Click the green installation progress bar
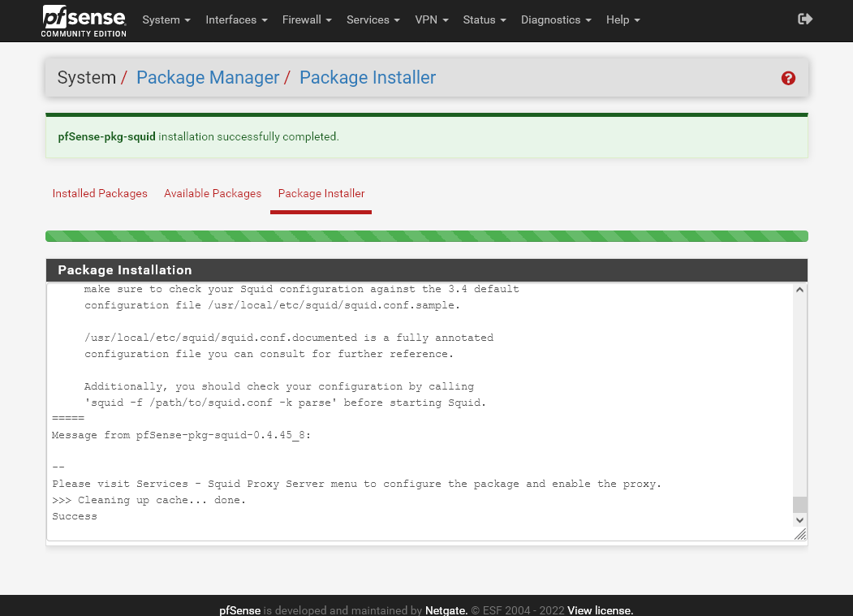This screenshot has height=616, width=853. 426,236
